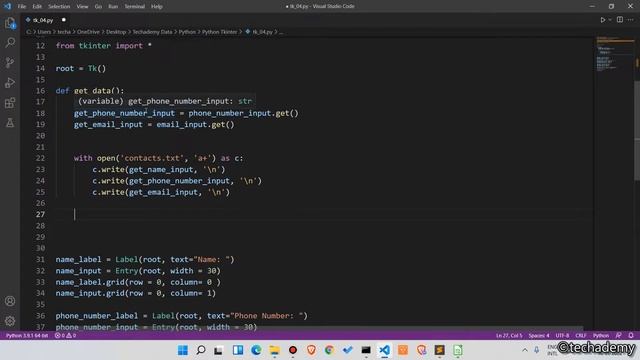Open the Manage gear icon

pos(10,321)
